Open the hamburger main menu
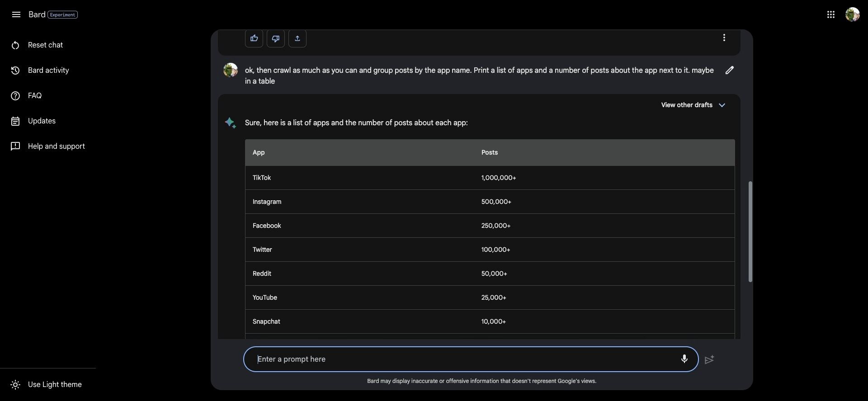The image size is (868, 401). [16, 14]
